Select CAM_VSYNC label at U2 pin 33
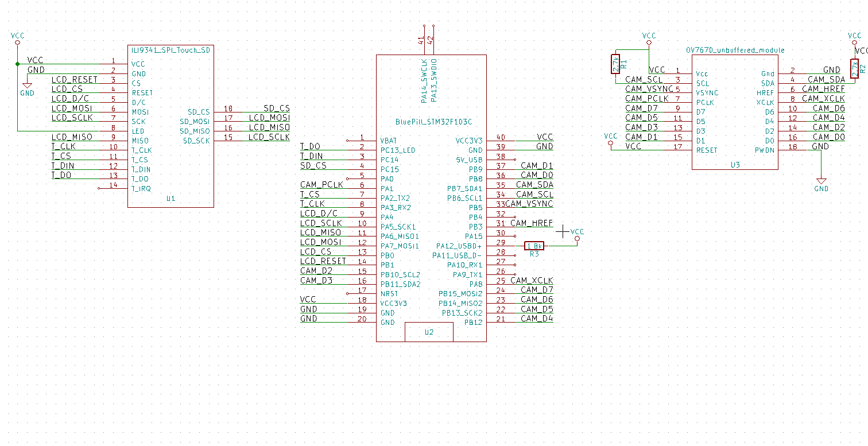This screenshot has height=446, width=868. [530, 204]
